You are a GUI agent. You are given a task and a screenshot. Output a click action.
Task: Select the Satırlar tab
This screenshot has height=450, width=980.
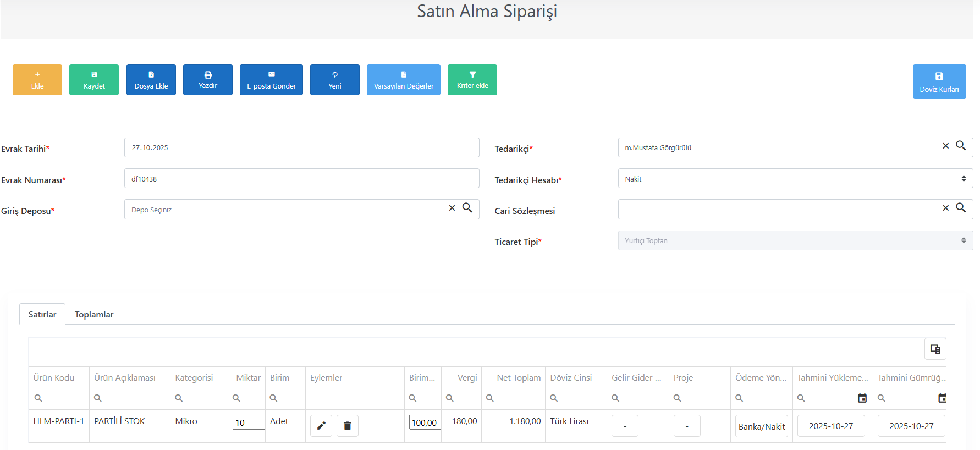click(42, 315)
